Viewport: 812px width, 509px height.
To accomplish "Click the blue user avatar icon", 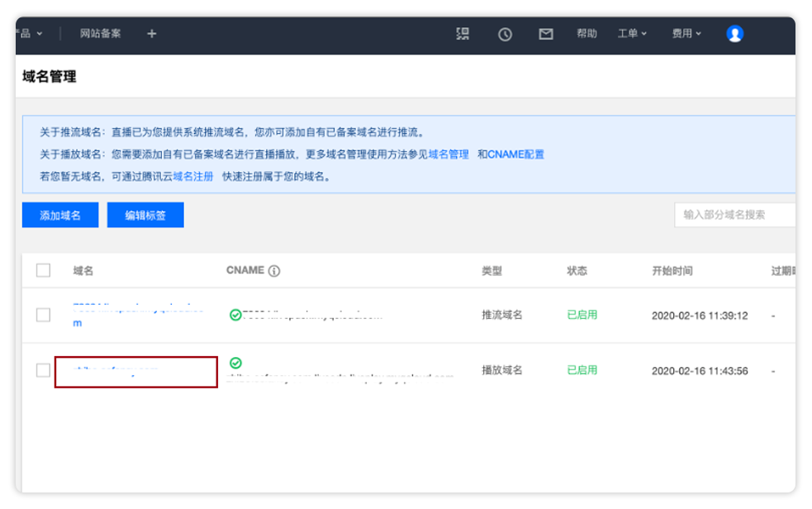I will [734, 34].
